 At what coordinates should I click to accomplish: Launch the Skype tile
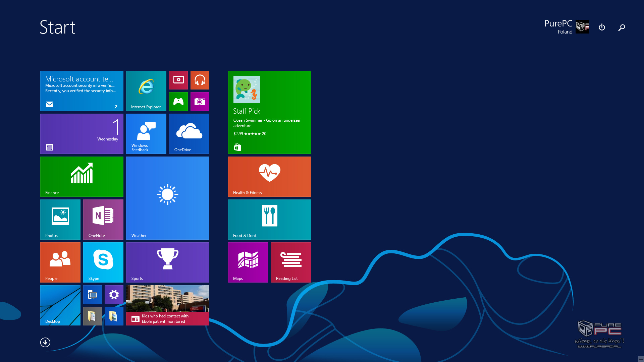[x=103, y=262]
